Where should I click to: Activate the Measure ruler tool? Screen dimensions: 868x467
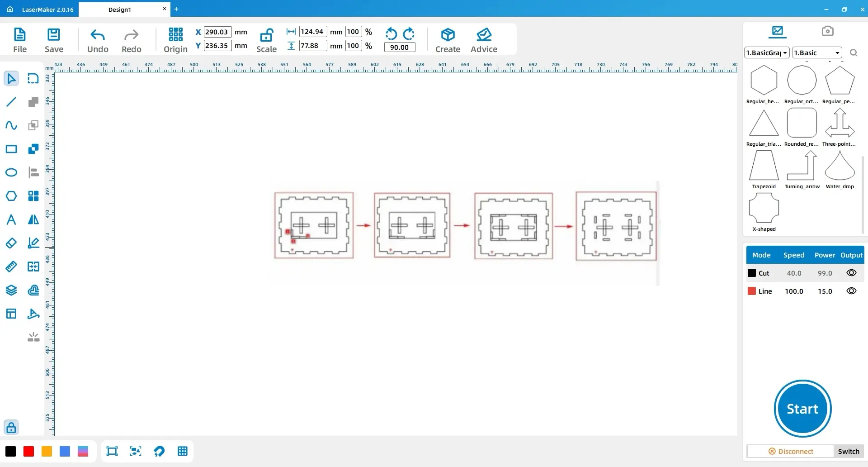coord(11,267)
